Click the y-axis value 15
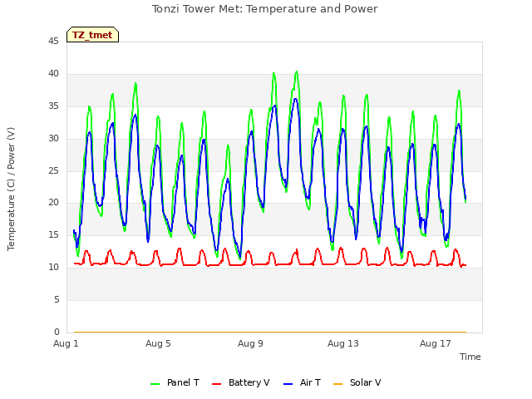Viewport: 532px width, 399px height. (53, 234)
